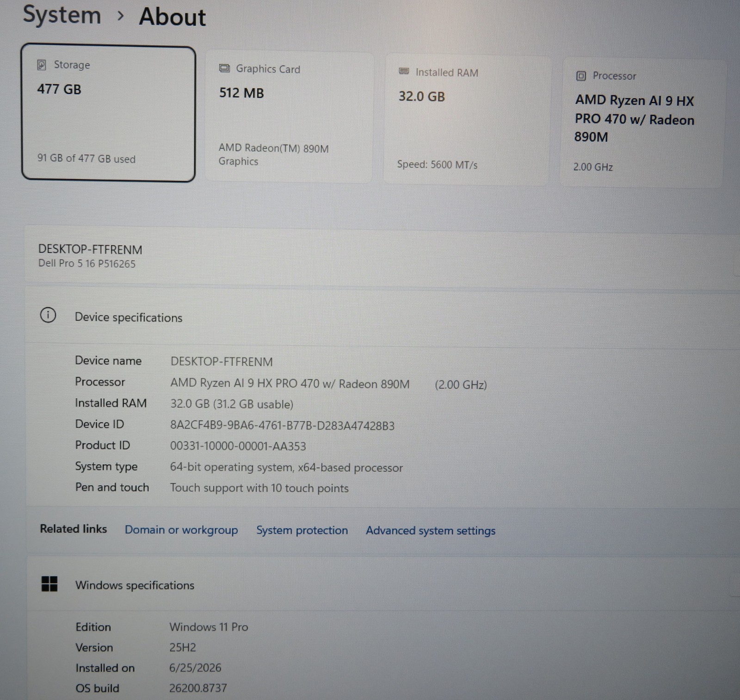
Task: Select Touch support with 10 touch points text
Action: [259, 488]
